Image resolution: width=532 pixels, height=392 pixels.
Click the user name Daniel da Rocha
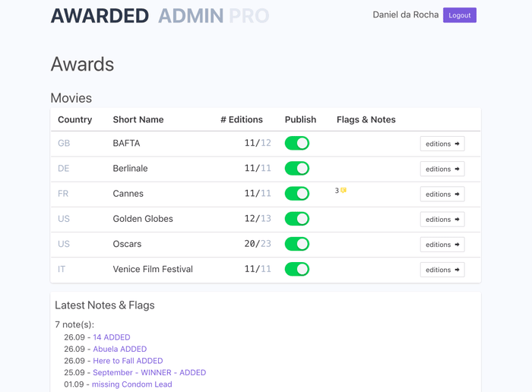coord(405,15)
